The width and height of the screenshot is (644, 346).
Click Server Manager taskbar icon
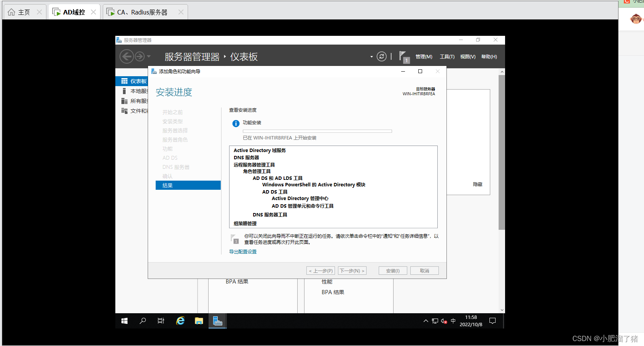(217, 321)
